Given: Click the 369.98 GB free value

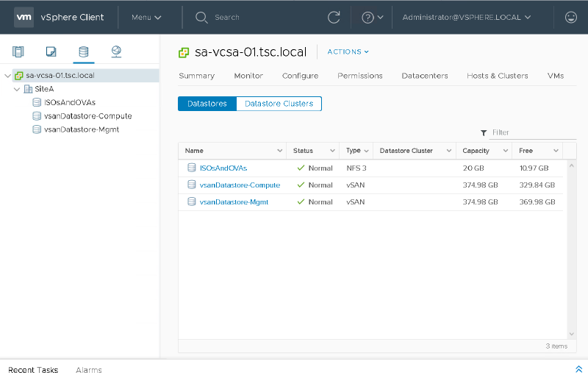Looking at the screenshot, I should [537, 202].
